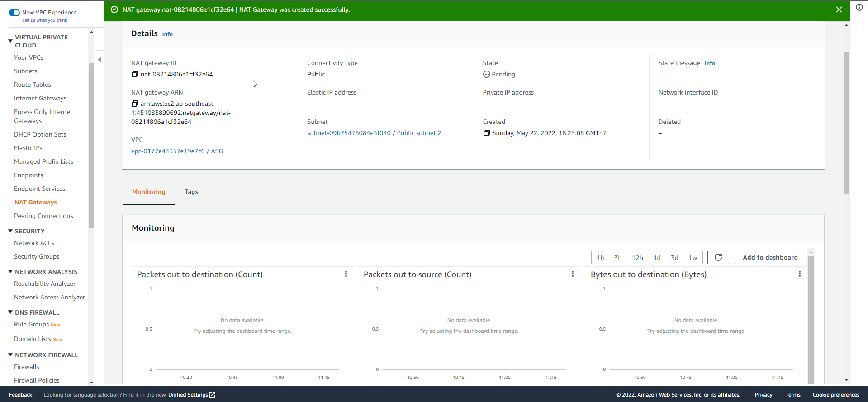Refresh the monitoring charts

(x=718, y=257)
